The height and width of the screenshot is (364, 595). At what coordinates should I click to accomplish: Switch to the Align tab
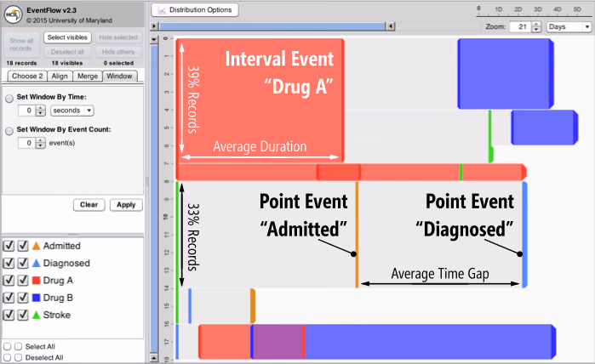pos(60,77)
